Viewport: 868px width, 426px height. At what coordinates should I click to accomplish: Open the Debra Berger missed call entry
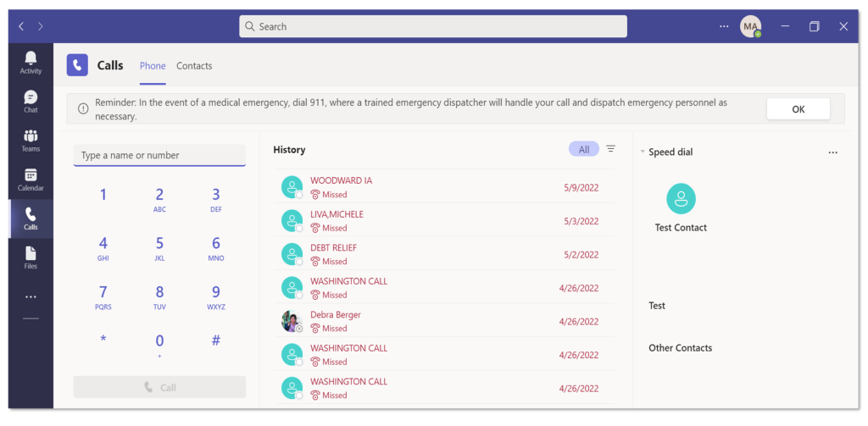pyautogui.click(x=441, y=321)
